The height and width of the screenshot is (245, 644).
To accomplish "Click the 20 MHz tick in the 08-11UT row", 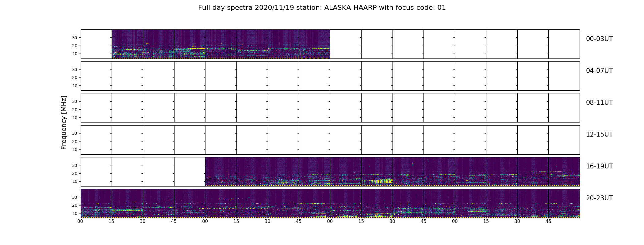I will point(75,110).
